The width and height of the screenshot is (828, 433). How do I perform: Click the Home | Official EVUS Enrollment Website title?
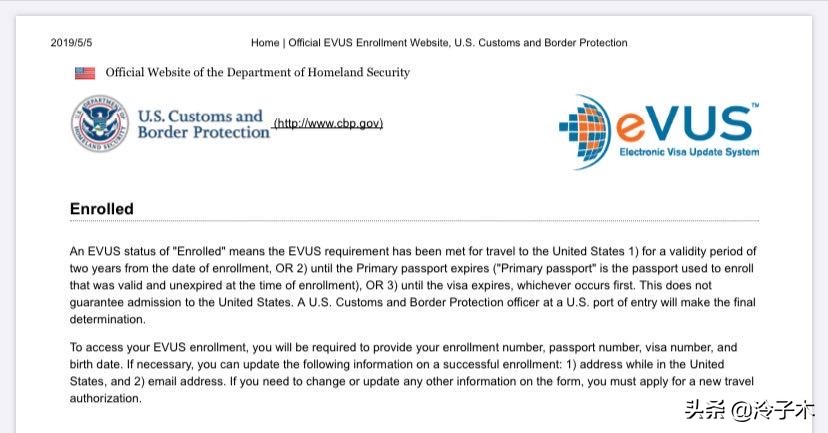439,43
